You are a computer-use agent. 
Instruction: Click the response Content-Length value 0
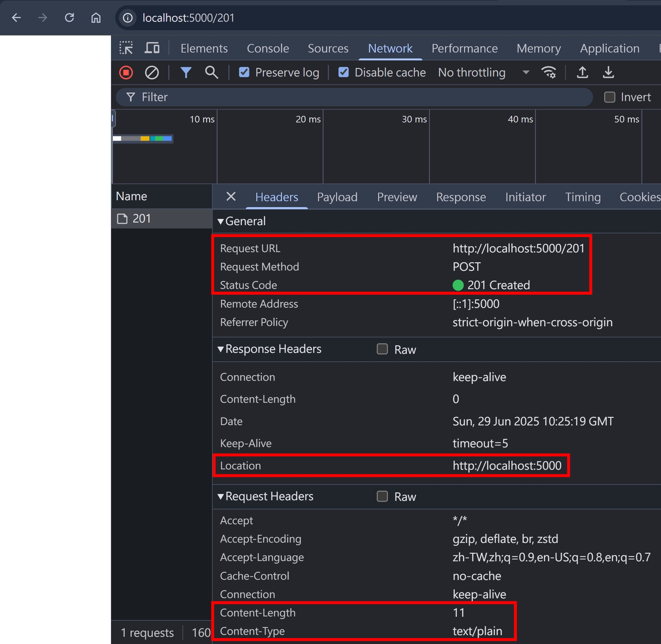[x=456, y=399]
